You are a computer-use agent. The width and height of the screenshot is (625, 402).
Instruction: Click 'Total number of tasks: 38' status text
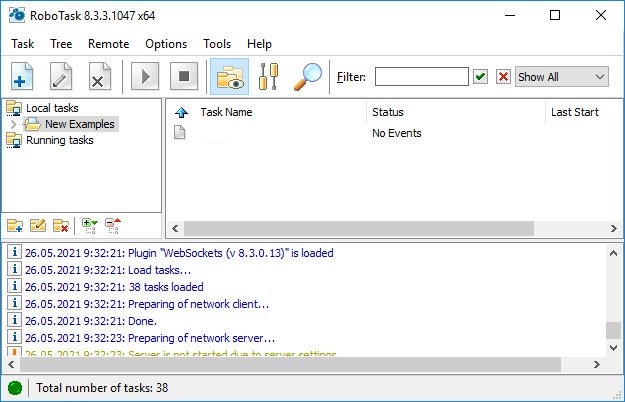click(102, 388)
